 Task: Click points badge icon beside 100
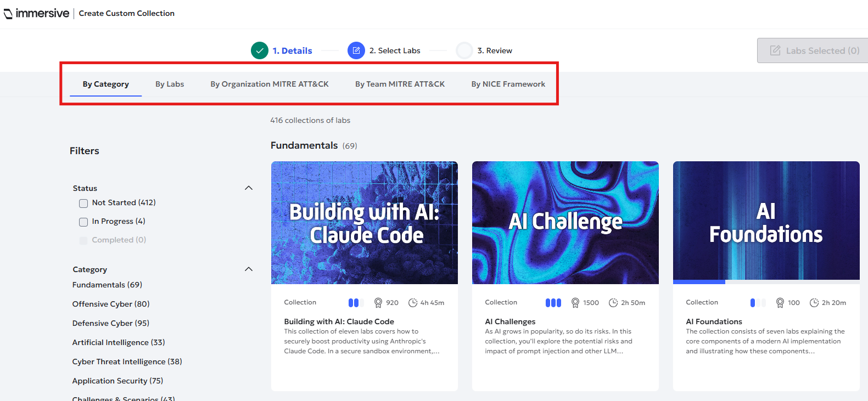pyautogui.click(x=780, y=303)
